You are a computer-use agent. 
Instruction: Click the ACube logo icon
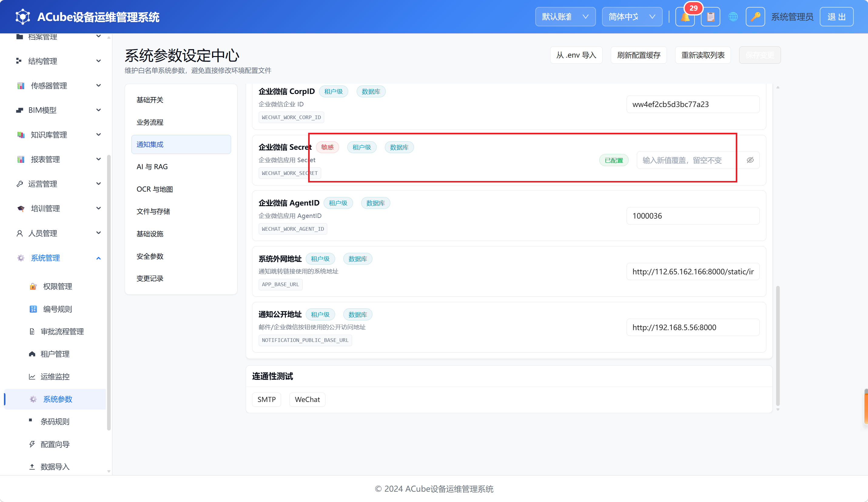tap(23, 17)
